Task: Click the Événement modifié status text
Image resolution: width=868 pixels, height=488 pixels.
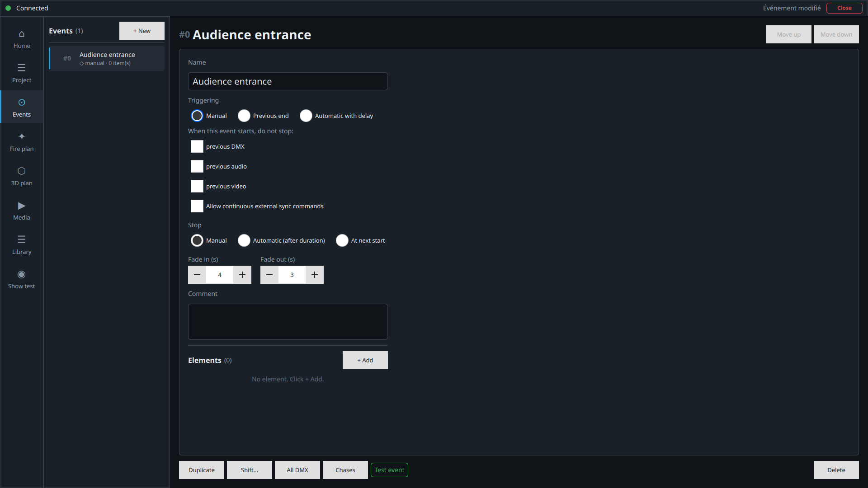Action: click(x=792, y=8)
